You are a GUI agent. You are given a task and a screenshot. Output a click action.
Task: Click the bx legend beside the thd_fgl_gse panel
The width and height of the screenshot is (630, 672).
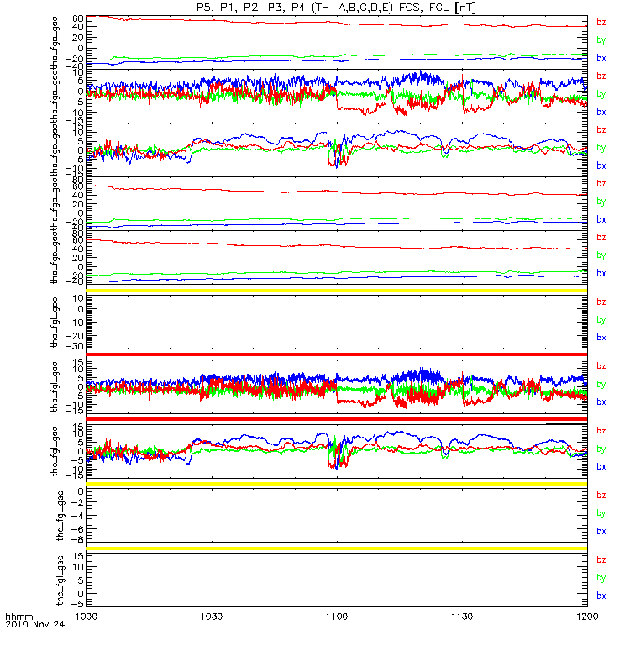(601, 532)
